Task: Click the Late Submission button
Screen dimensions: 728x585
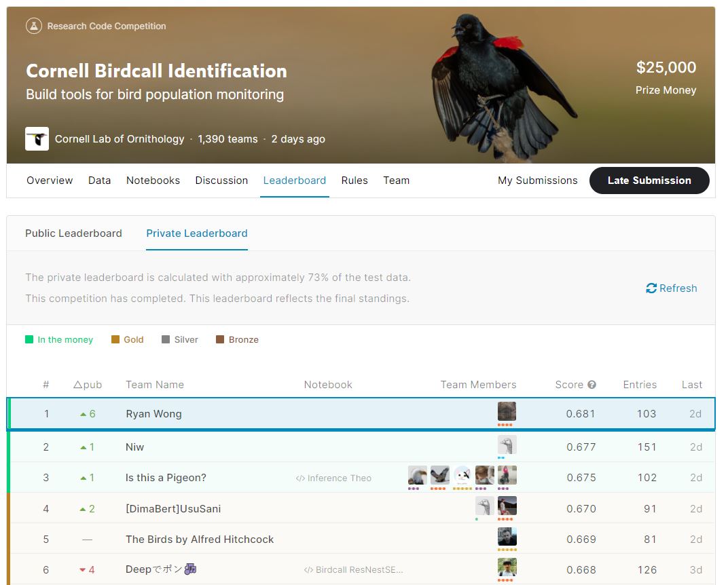Action: [x=649, y=181]
